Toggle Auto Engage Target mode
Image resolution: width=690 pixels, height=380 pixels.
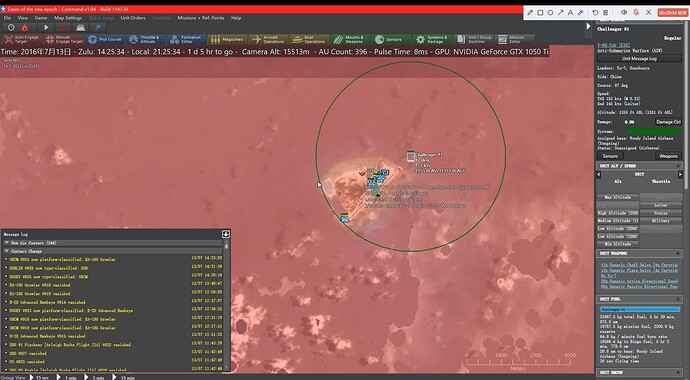click(x=22, y=39)
